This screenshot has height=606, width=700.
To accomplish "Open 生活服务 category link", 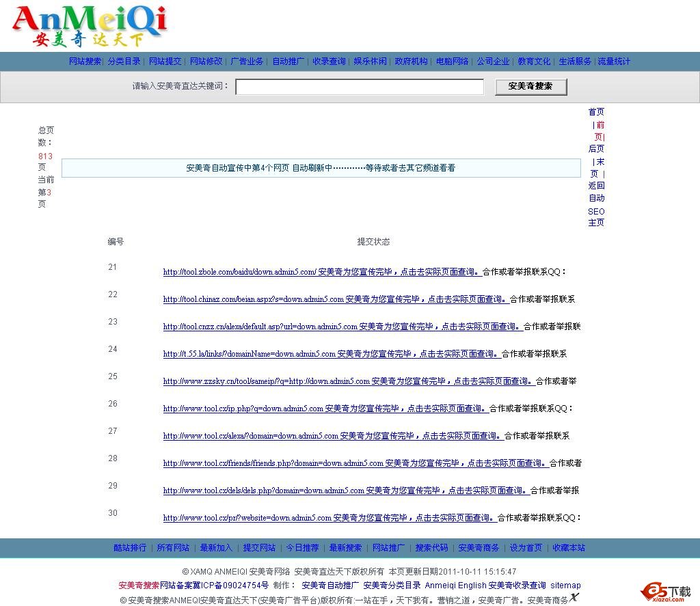I will click(575, 61).
